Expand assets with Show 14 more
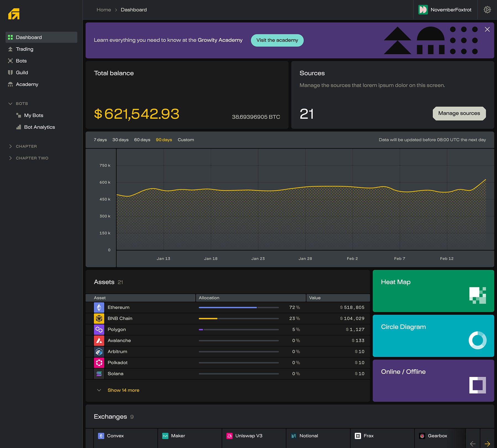This screenshot has height=448, width=497. (123, 390)
